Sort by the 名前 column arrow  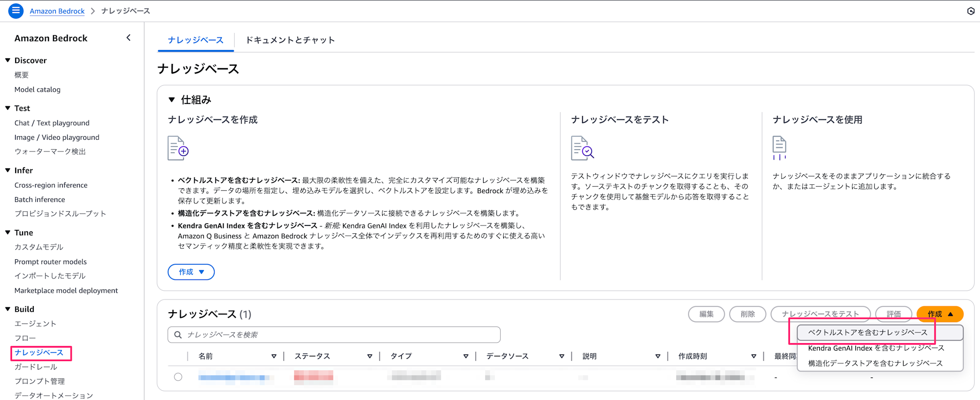274,356
